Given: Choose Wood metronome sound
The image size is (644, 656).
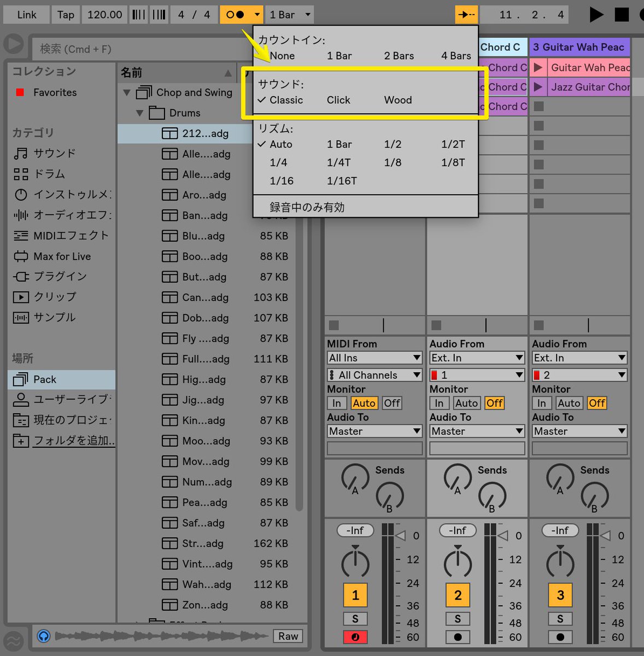Looking at the screenshot, I should [x=397, y=100].
